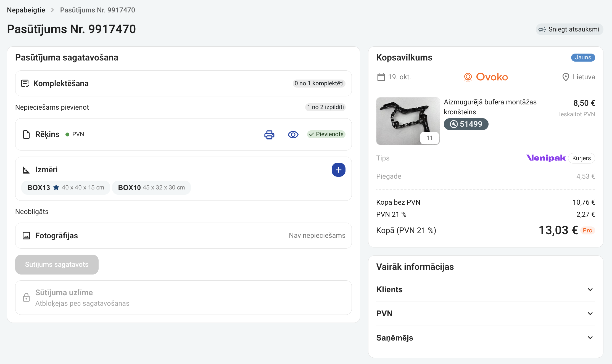The image size is (612, 364).
Task: Click the delivery price 4,53 €
Action: point(585,176)
